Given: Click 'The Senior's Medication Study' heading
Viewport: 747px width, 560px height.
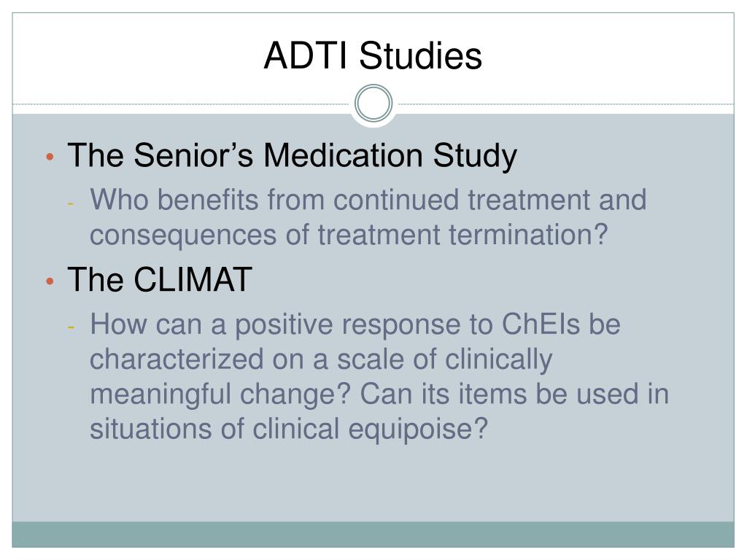Looking at the screenshot, I should click(x=292, y=156).
